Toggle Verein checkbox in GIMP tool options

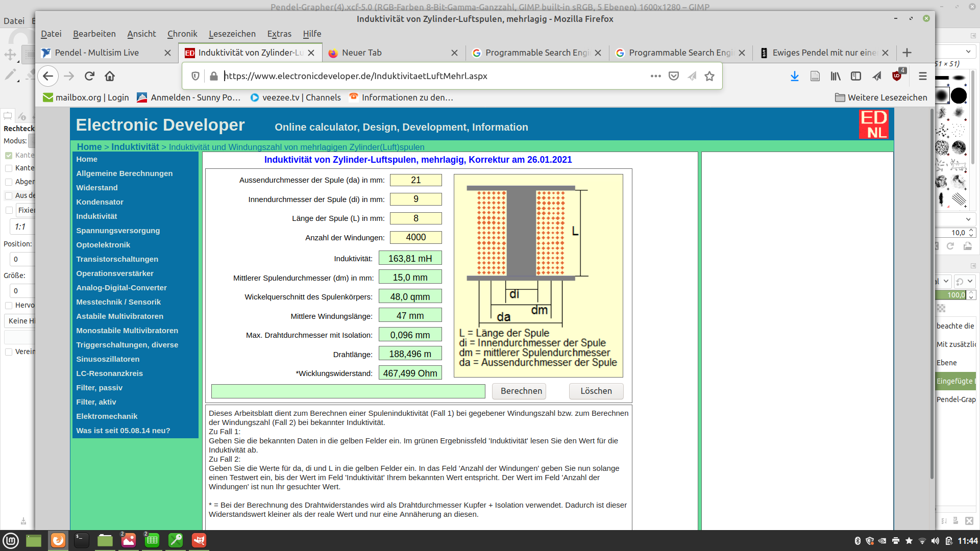pyautogui.click(x=9, y=352)
